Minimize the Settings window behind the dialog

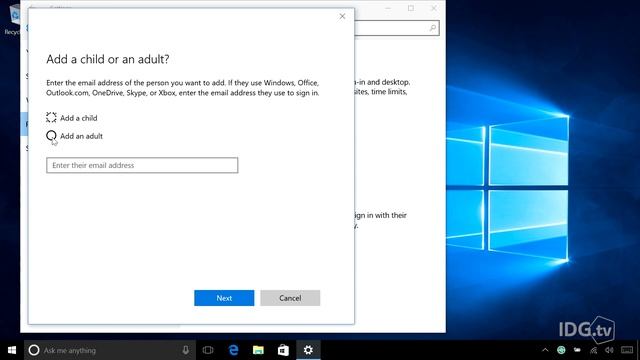(388, 8)
